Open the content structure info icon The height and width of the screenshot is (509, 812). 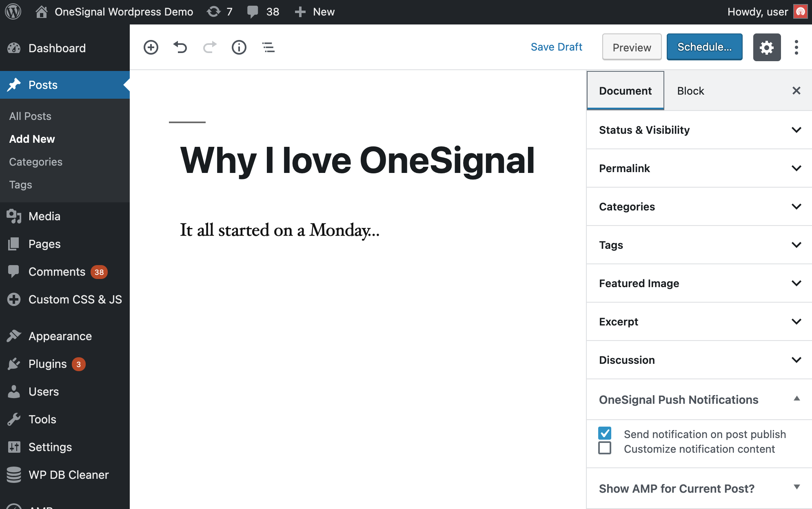click(239, 47)
